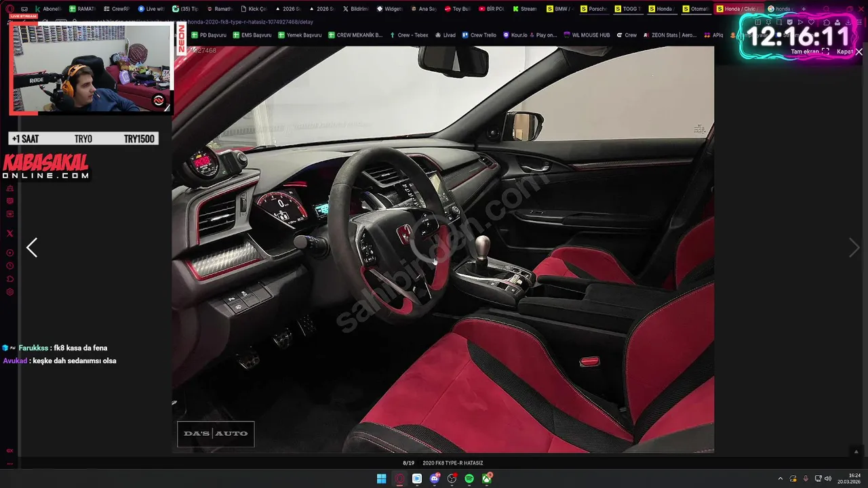
Task: Open CREW MEKANİK B... bookmark
Action: coord(355,35)
